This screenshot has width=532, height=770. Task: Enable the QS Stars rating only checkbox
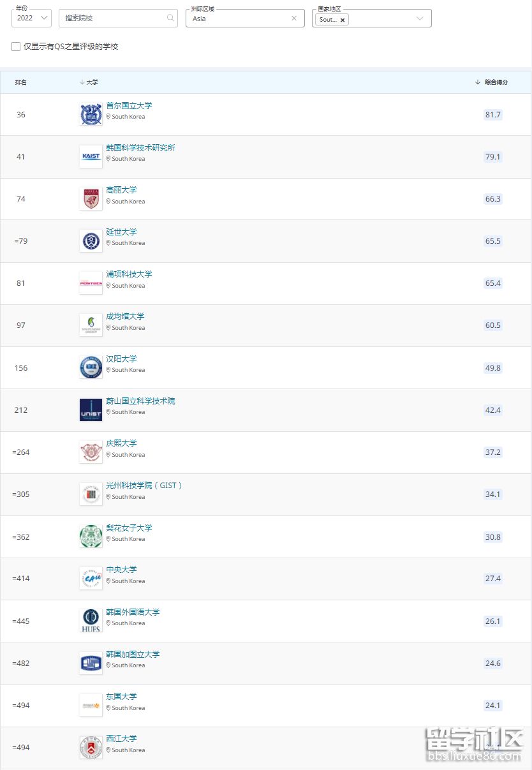point(16,47)
